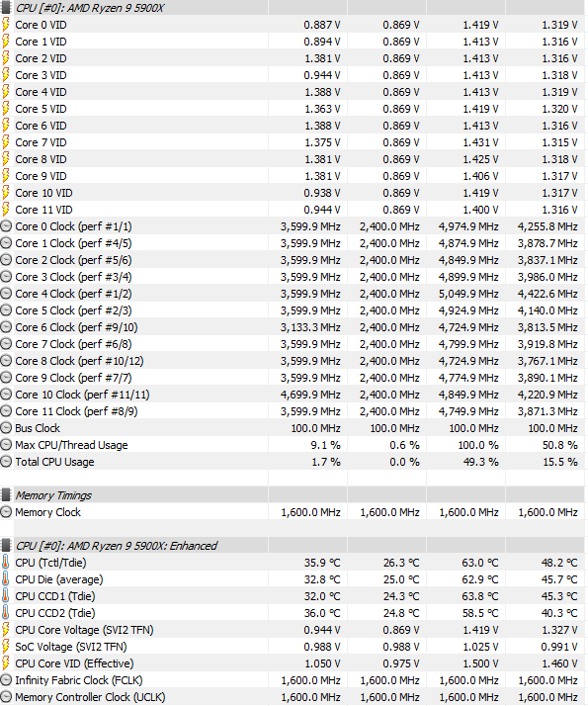Click the 50.8 % average Max CPU/Thread Usage
The height and width of the screenshot is (706, 588).
click(560, 445)
